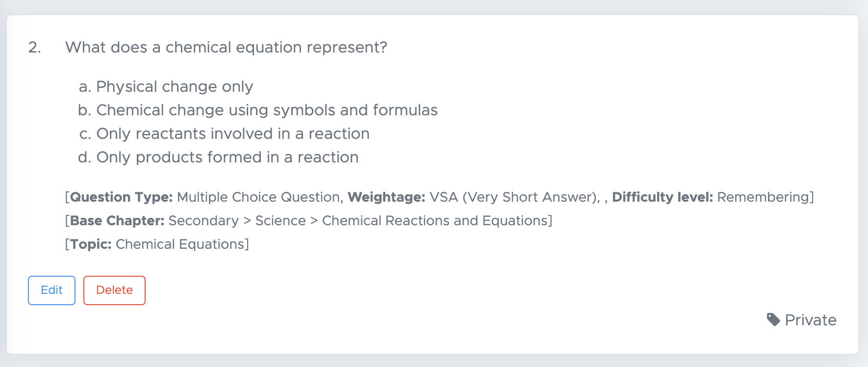Delete this question

[x=114, y=290]
